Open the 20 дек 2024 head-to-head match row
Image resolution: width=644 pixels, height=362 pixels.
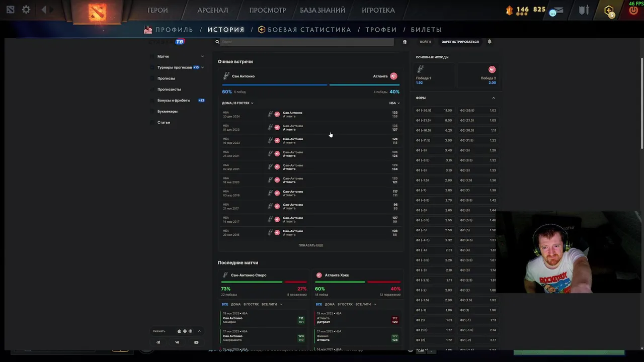tap(310, 115)
